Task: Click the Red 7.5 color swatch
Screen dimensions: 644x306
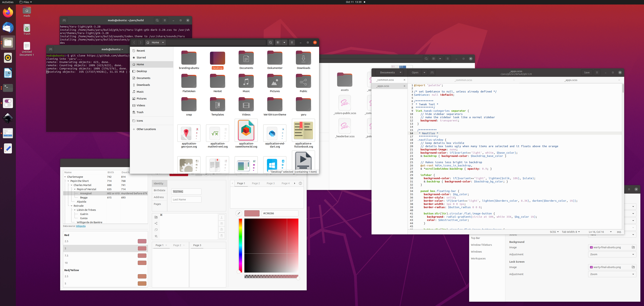Action: pos(142,256)
